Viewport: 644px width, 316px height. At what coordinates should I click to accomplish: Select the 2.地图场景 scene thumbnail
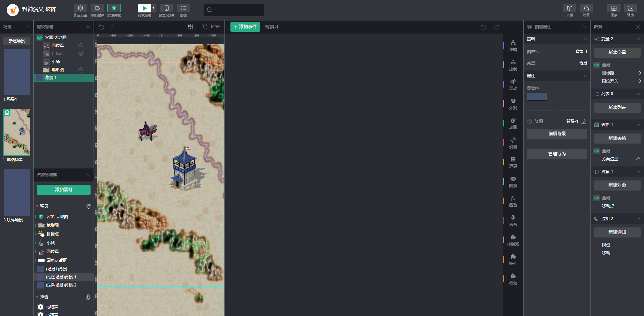click(x=17, y=132)
